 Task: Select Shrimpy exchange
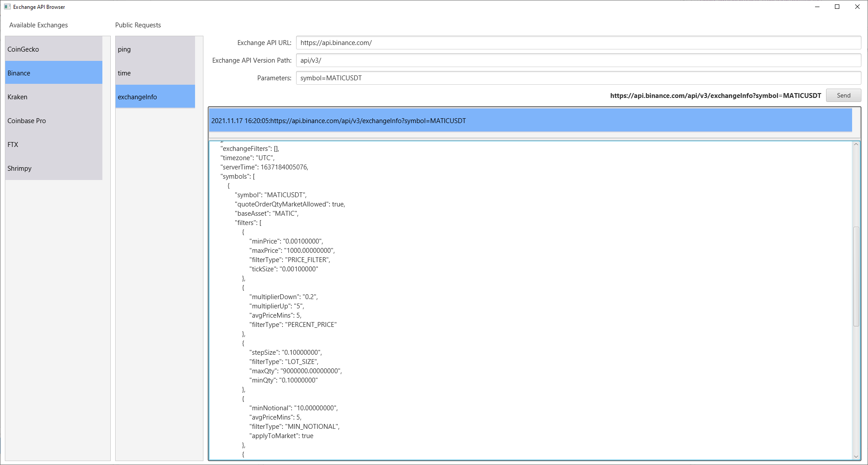coord(54,169)
